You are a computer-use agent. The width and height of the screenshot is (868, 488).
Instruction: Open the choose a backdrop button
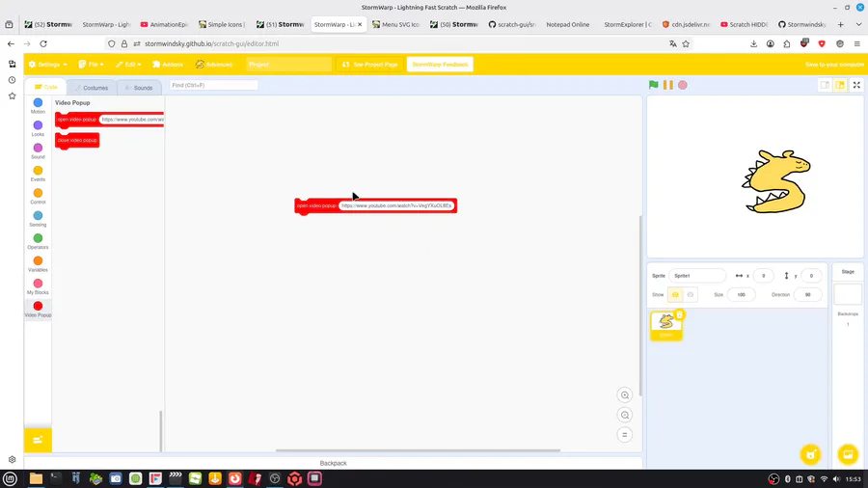coord(848,454)
